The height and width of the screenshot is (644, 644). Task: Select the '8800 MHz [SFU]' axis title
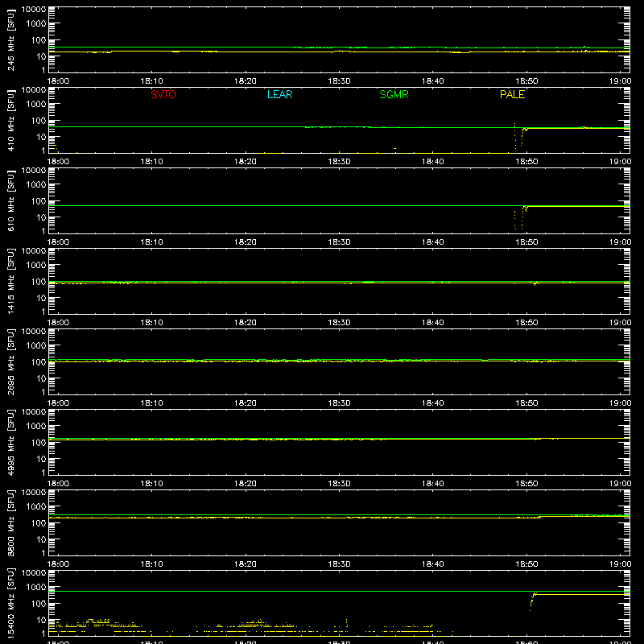[11, 523]
